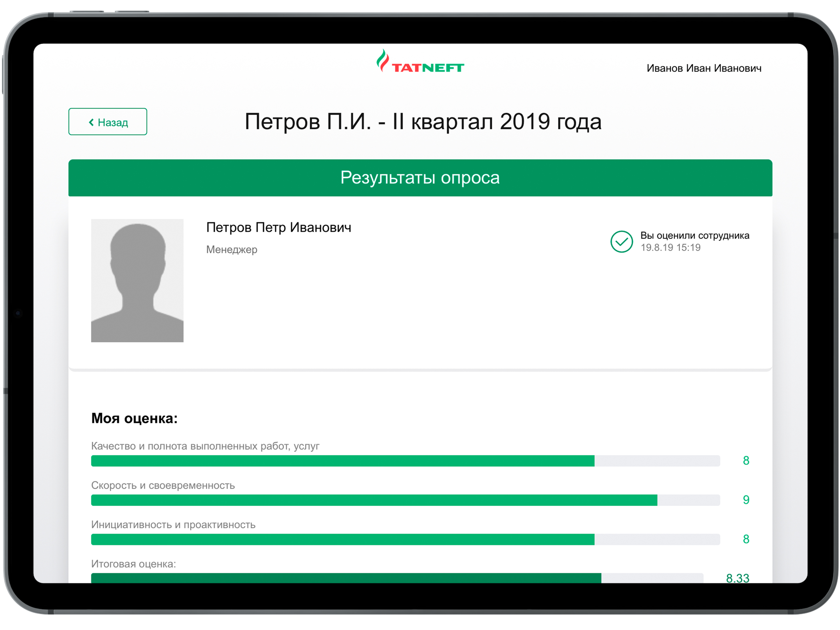
Task: Select the Результаты опроса header bar
Action: (420, 178)
